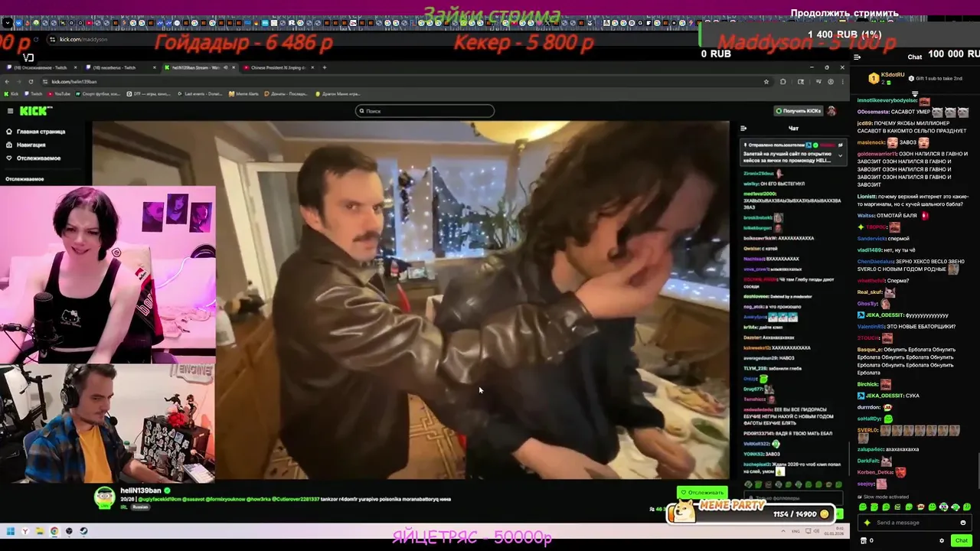
Task: Click helIN139ban channel name
Action: tap(140, 491)
